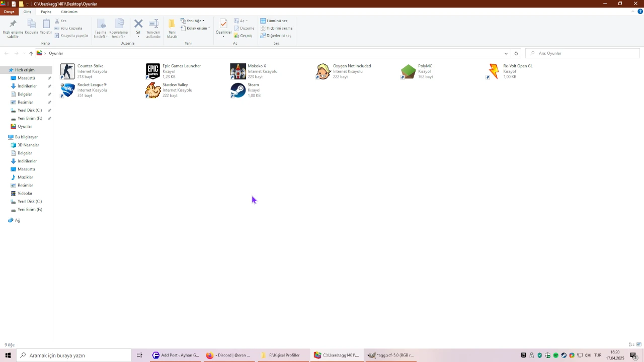The image size is (644, 362).
Task: Click the taskbar search box
Action: (x=74, y=355)
